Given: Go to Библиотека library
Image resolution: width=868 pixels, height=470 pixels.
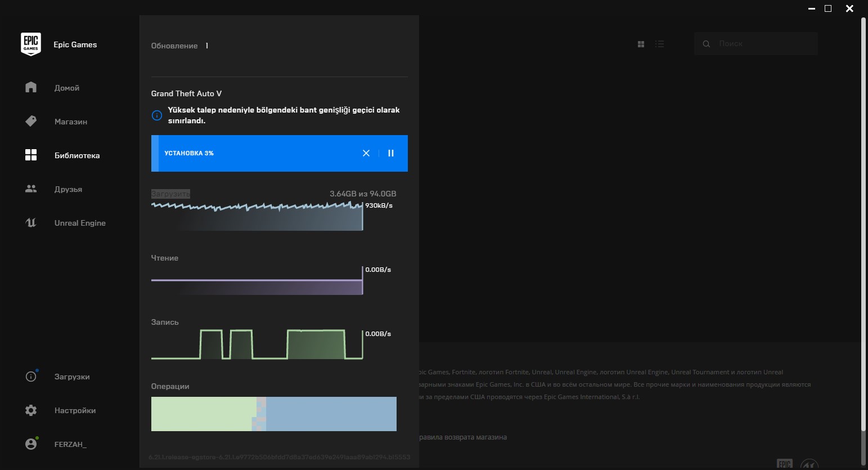Looking at the screenshot, I should [x=77, y=155].
